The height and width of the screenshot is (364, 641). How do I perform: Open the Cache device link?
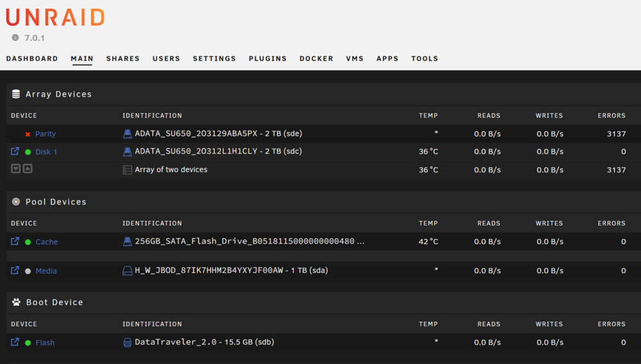click(47, 242)
